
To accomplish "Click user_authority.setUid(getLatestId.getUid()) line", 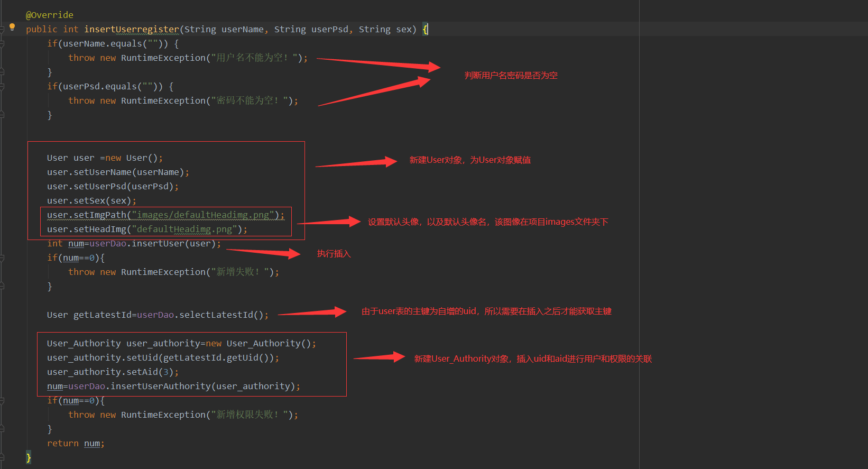I will [x=163, y=357].
